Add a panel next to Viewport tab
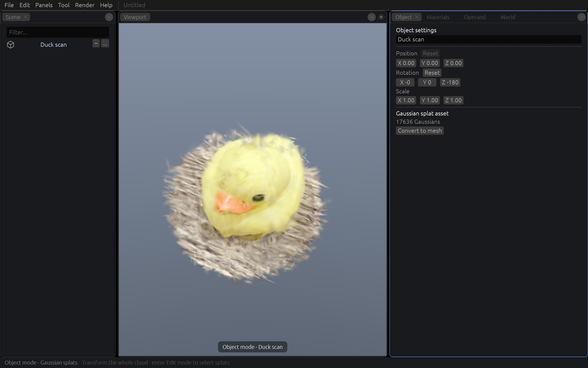This screenshot has width=588, height=368. tap(371, 17)
